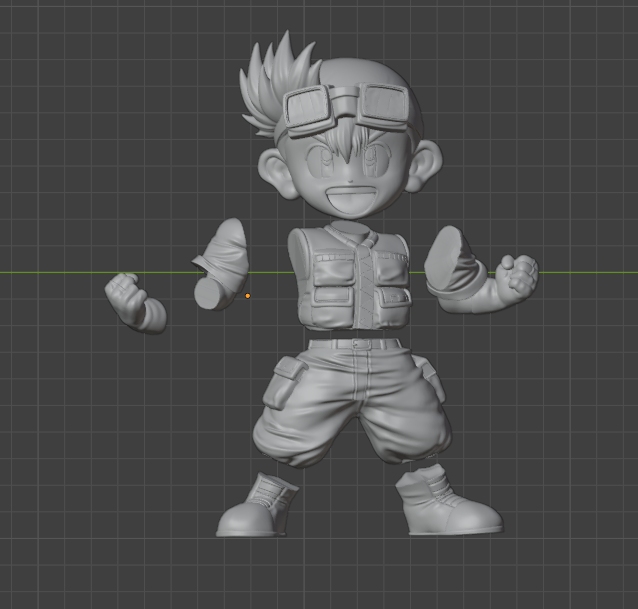The image size is (638, 609).
Task: Select the baggy cargo pants mesh
Action: pyautogui.click(x=352, y=403)
